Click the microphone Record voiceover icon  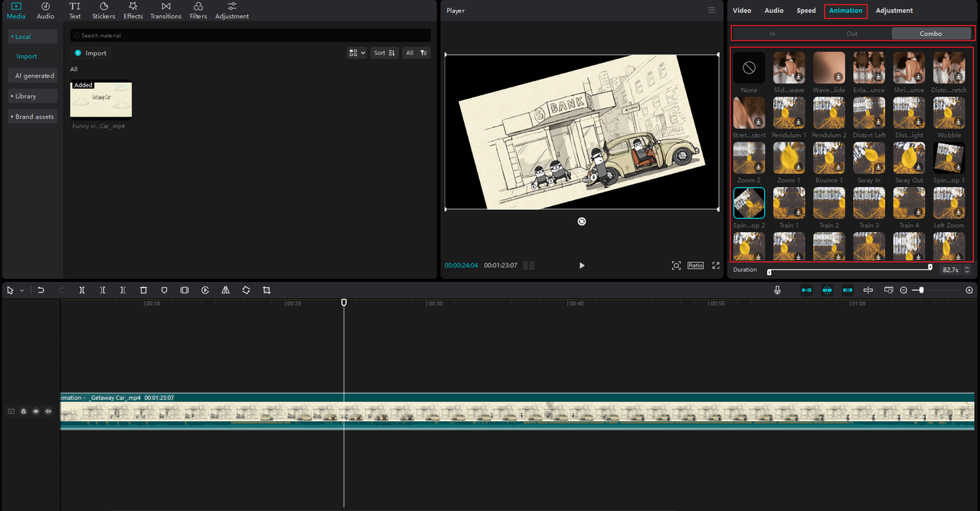pos(777,290)
